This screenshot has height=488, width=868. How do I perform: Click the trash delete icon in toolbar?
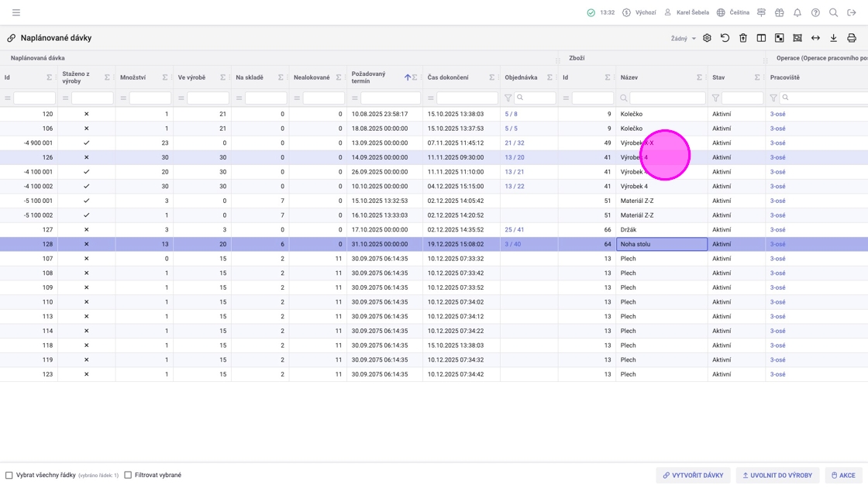[x=742, y=38]
